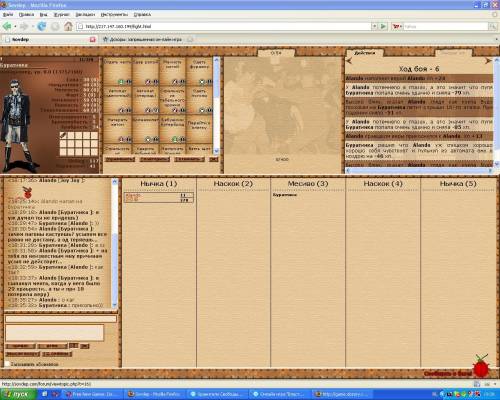
Task: Click the single-line chat input field
Action: pos(61,319)
